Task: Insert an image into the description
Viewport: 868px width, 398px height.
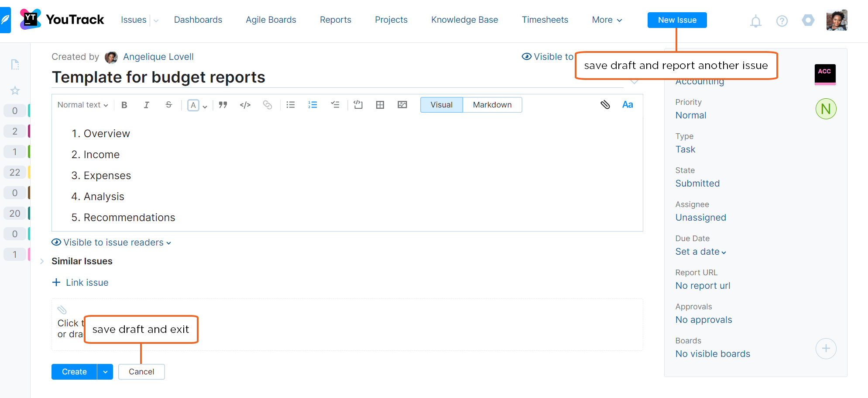Action: [x=402, y=105]
